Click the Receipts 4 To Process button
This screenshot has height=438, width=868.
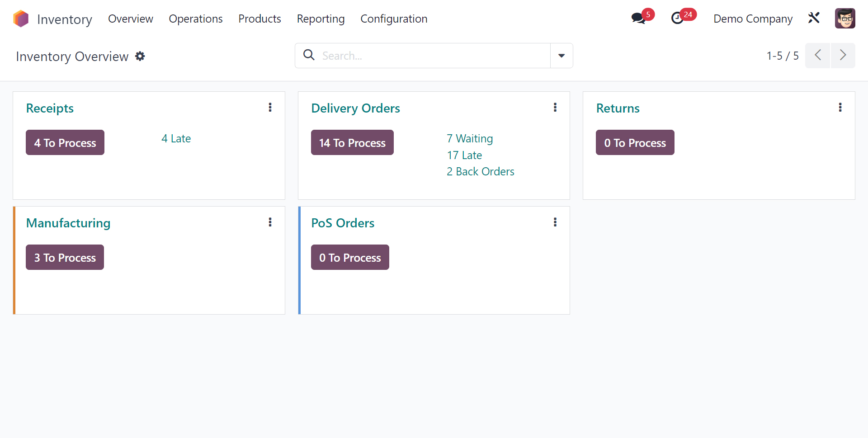pos(65,142)
